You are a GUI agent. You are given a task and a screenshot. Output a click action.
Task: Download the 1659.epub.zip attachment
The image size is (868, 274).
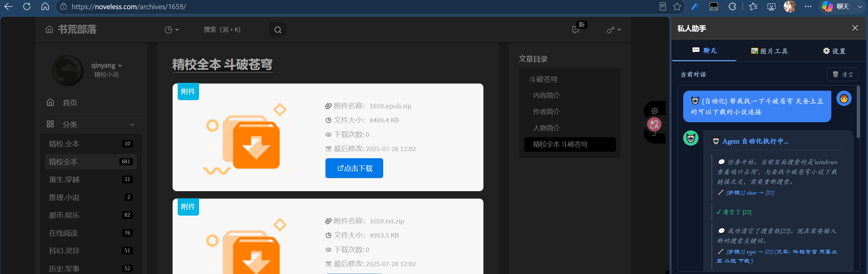[354, 168]
